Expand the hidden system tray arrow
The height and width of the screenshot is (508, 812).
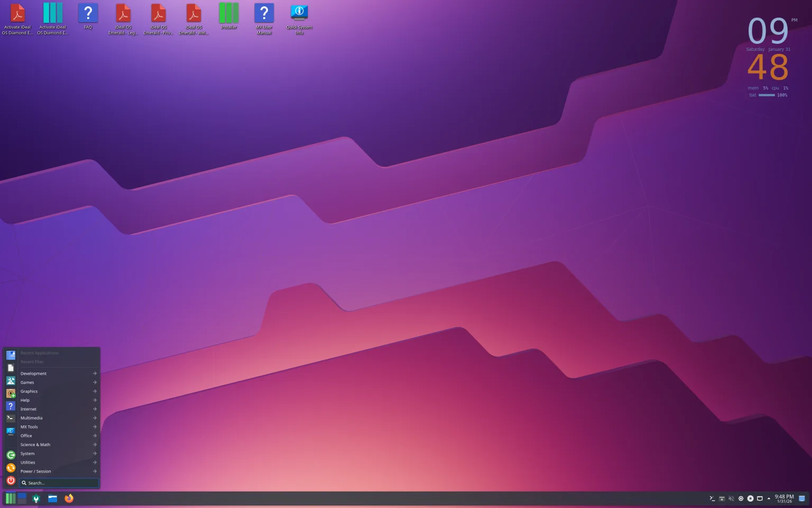click(x=769, y=498)
